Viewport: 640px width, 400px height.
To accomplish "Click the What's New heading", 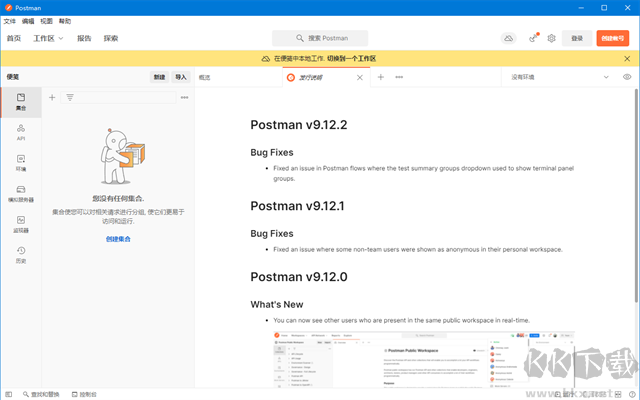I will click(277, 304).
